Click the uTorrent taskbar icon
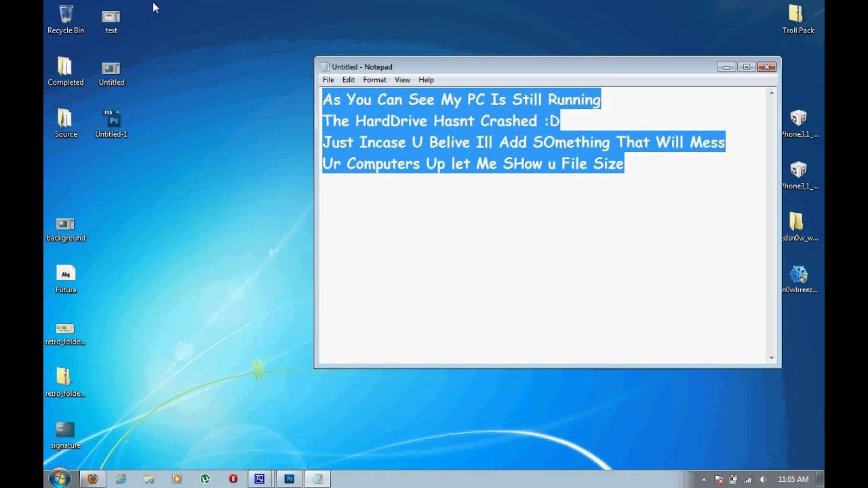Image resolution: width=868 pixels, height=488 pixels. [205, 479]
